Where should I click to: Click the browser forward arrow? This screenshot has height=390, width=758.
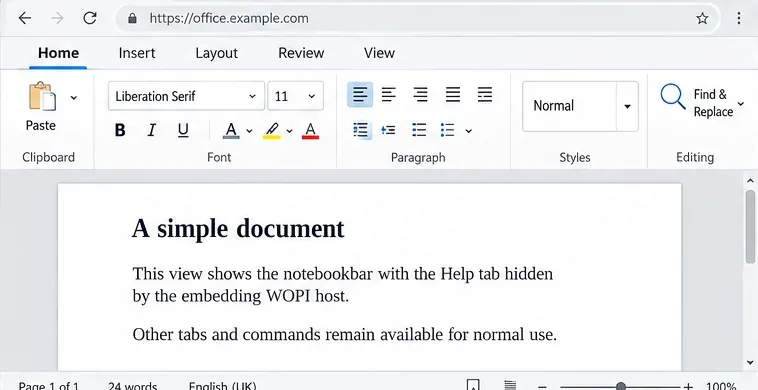(58, 18)
